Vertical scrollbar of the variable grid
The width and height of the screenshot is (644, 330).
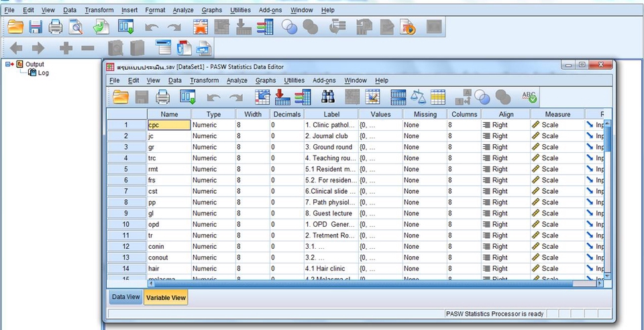(608, 201)
